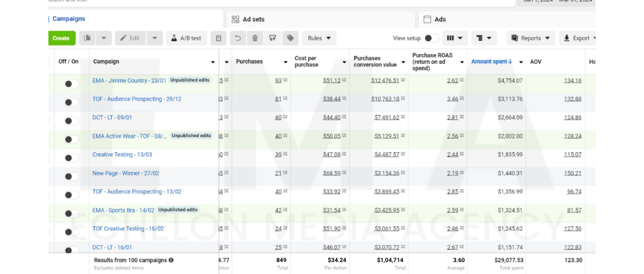The image size is (644, 274).
Task: Open the A/B test tool
Action: click(186, 38)
